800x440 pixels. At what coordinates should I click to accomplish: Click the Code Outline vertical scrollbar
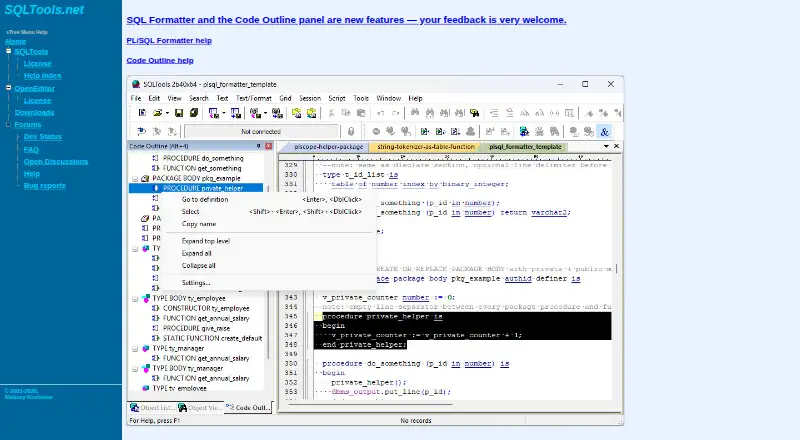268,272
